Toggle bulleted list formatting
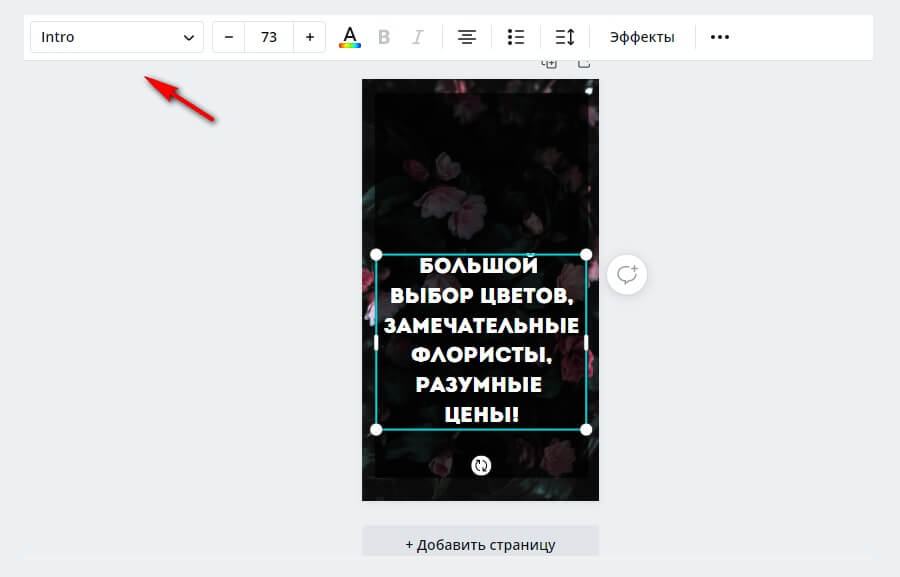Image resolution: width=900 pixels, height=577 pixels. [x=516, y=37]
